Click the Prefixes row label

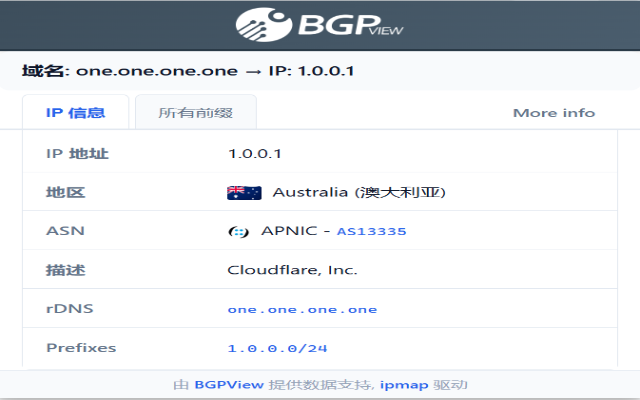coord(81,348)
